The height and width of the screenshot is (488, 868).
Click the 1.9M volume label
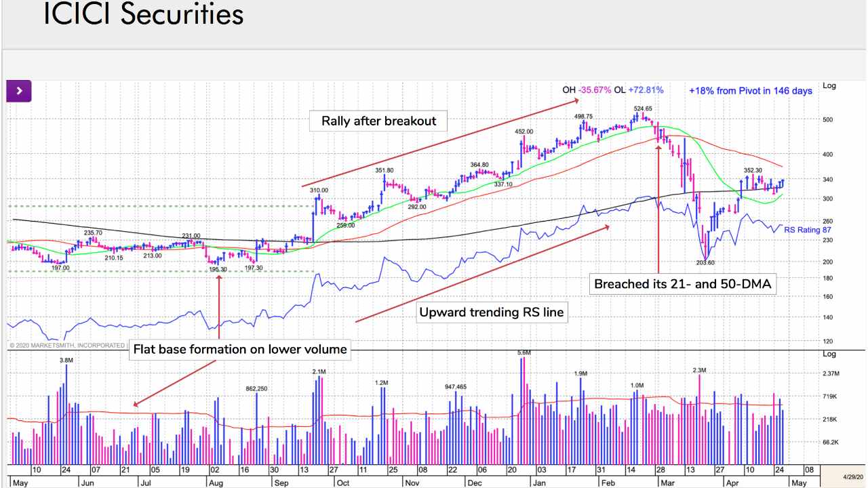pyautogui.click(x=580, y=374)
